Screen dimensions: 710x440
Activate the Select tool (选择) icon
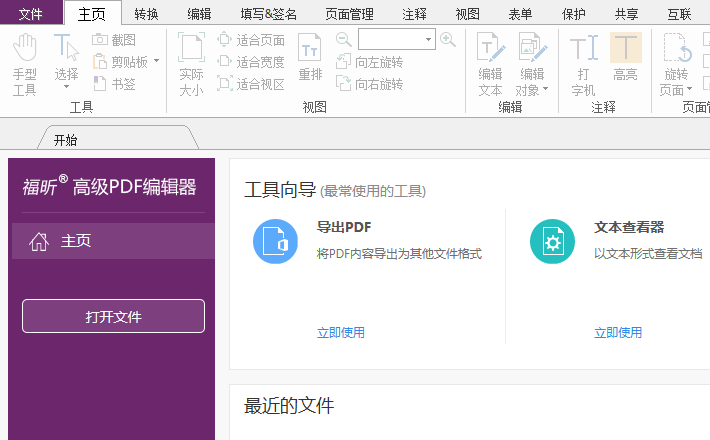click(66, 47)
